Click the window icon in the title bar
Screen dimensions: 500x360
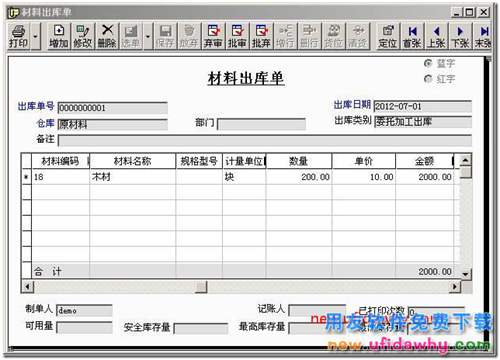[x=14, y=13]
